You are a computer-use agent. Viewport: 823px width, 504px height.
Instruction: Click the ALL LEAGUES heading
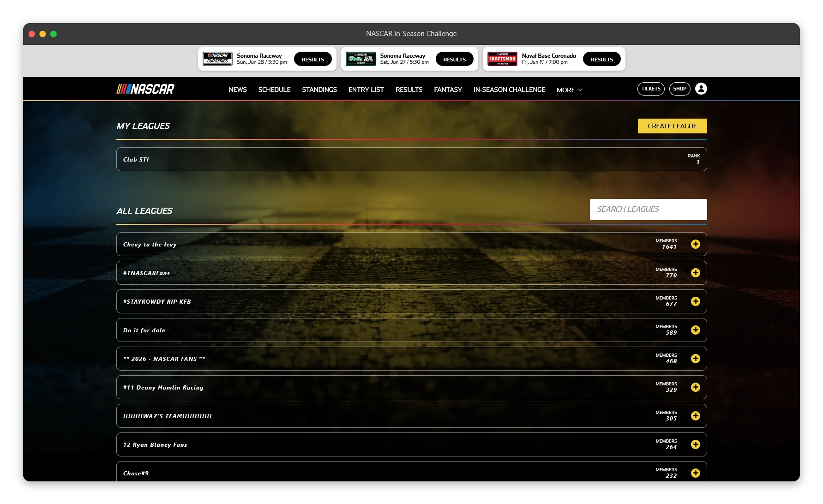click(144, 211)
